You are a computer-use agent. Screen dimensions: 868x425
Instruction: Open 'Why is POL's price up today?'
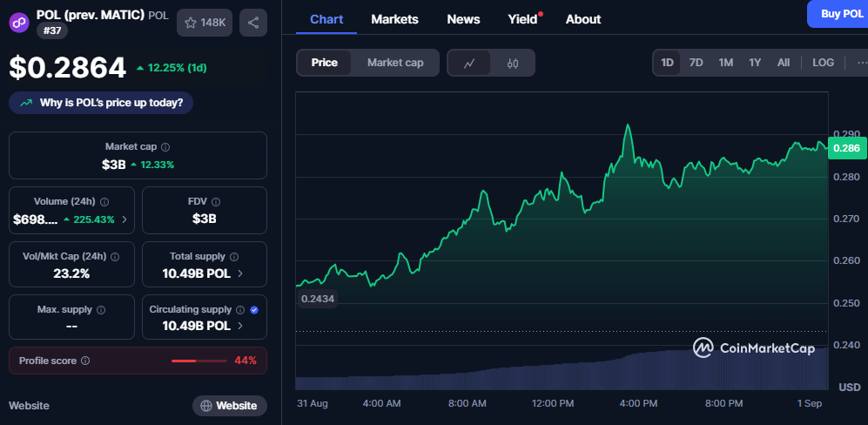coord(101,103)
